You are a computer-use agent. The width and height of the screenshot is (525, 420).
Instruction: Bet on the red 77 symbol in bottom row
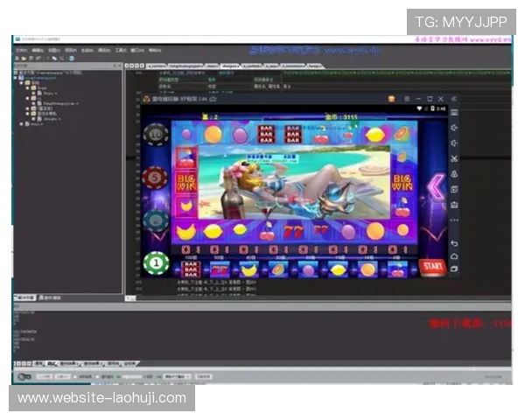(x=220, y=269)
